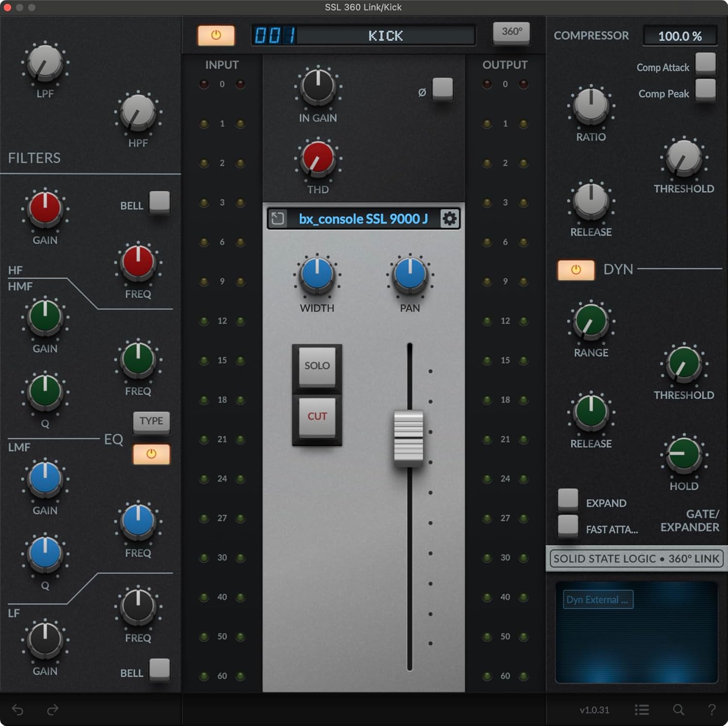Enable the EQ power switch

151,454
